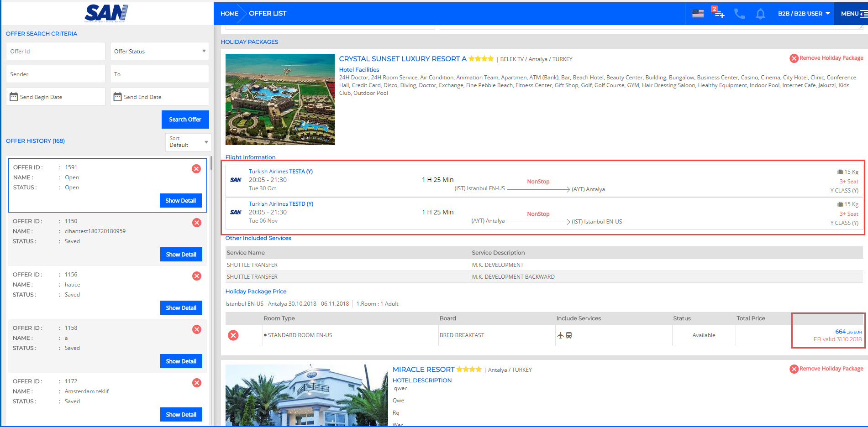Click Hotel Facilities heading
868x427 pixels.
pos(359,70)
